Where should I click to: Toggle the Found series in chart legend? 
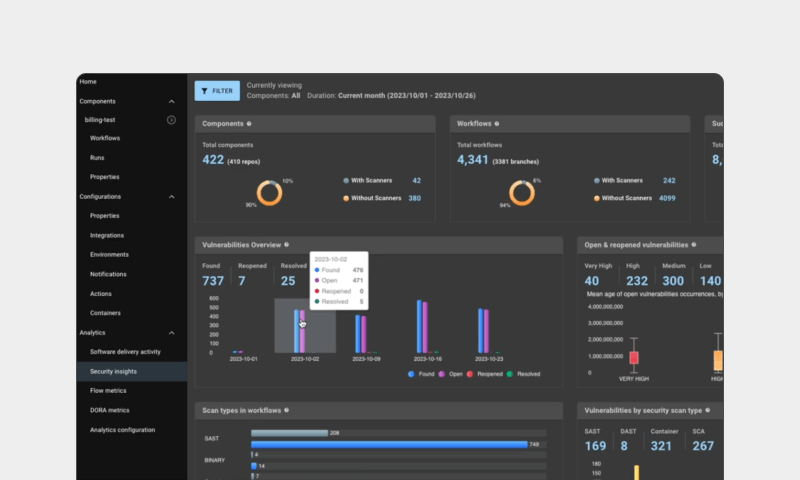(x=421, y=374)
